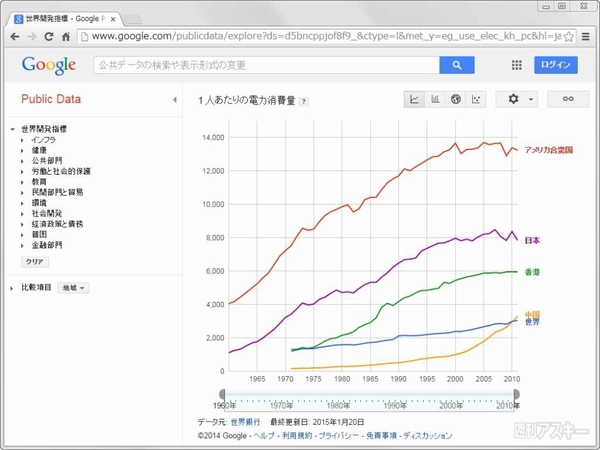Image resolution: width=600 pixels, height=450 pixels.
Task: Open a new browser tab
Action: point(133,19)
